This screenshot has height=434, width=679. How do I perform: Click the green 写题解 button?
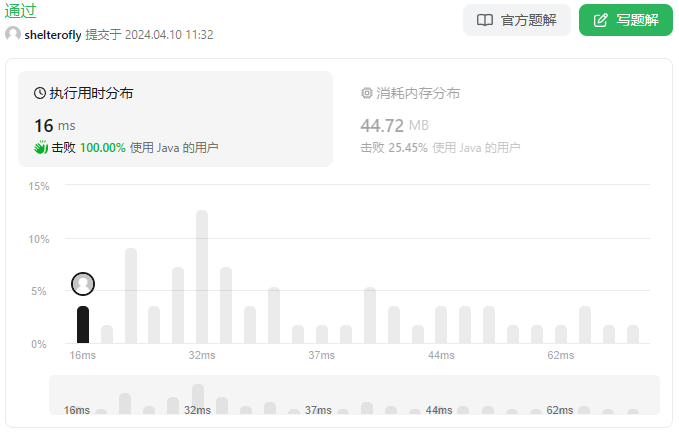click(625, 20)
